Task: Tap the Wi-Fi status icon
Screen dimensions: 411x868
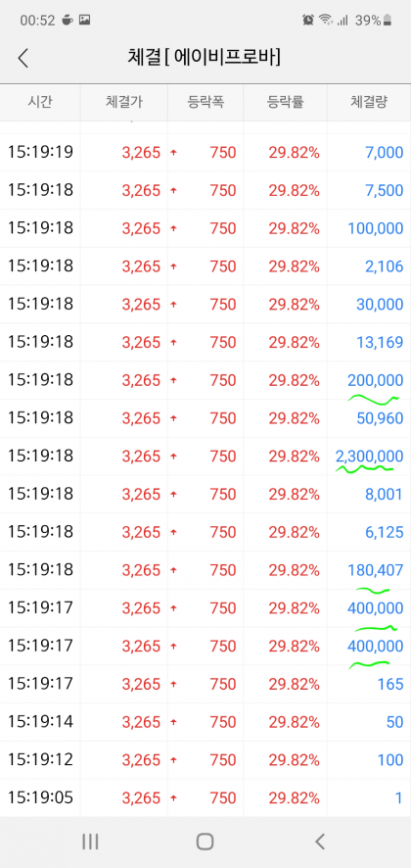Action: pos(326,21)
